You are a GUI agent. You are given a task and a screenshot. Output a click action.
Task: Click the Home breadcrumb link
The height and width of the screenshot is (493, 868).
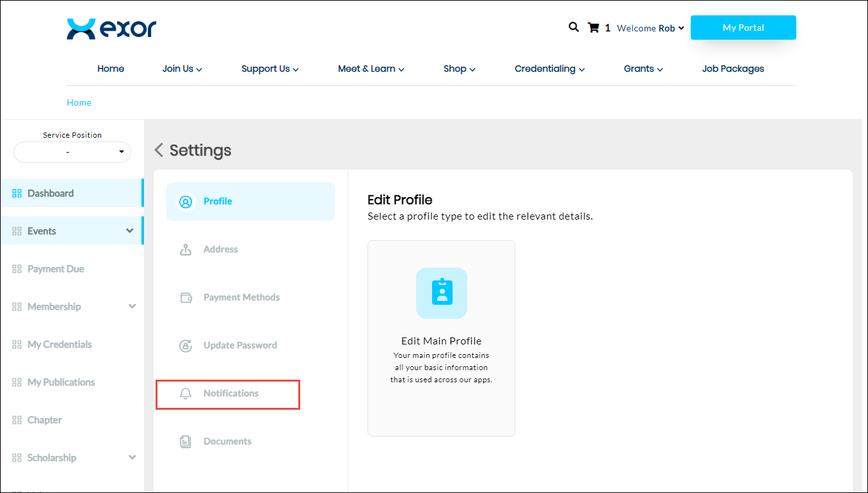point(79,102)
